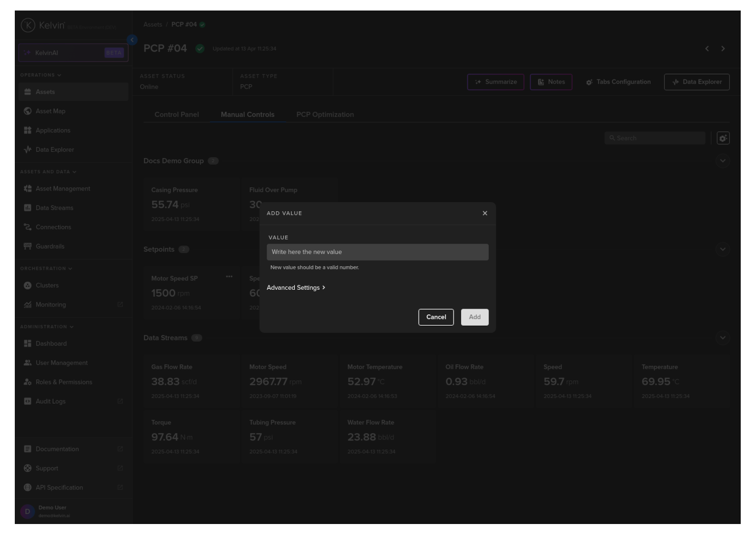Open Motor Speed SP options menu
Viewport: 756px width, 535px height.
229,277
